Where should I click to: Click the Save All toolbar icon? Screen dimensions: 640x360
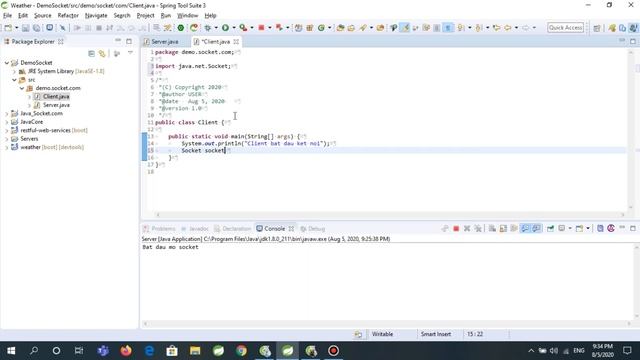pos(36,28)
